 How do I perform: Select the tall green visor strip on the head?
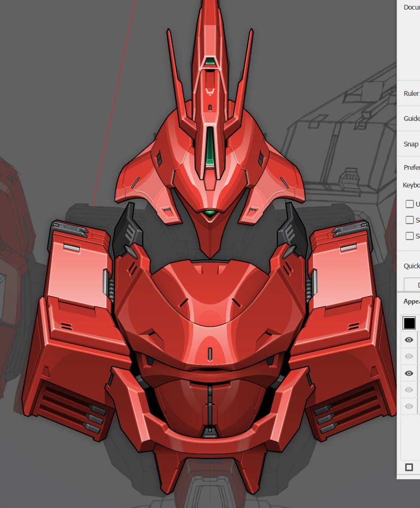210,145
